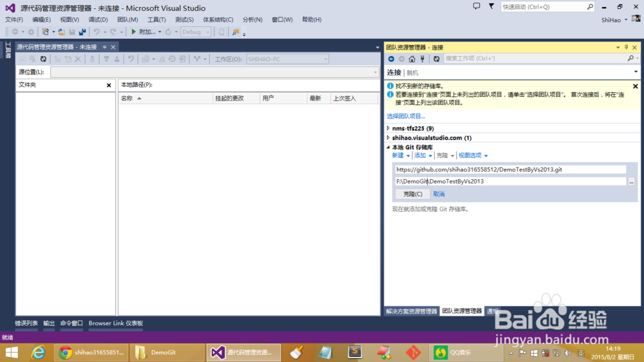Switch to Chrome window in taskbar
This screenshot has width=644, height=362.
91,352
